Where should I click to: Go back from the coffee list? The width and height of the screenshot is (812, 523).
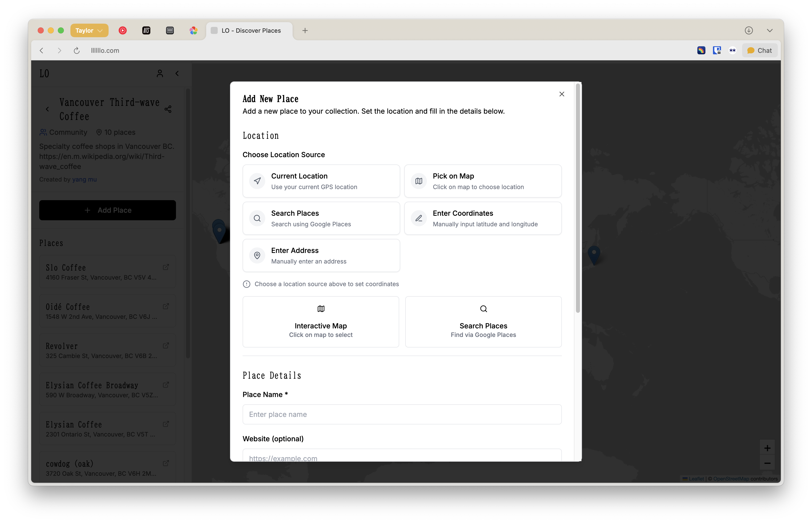pos(48,109)
